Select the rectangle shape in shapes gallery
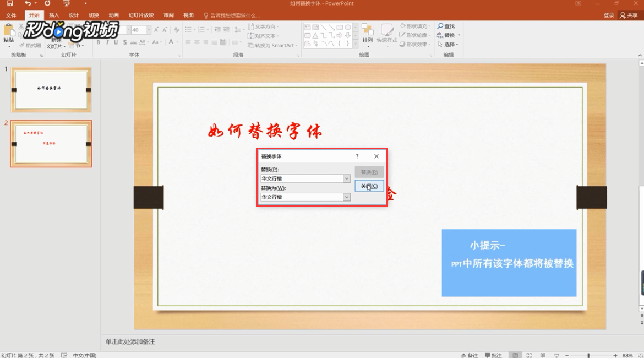 tap(341, 26)
